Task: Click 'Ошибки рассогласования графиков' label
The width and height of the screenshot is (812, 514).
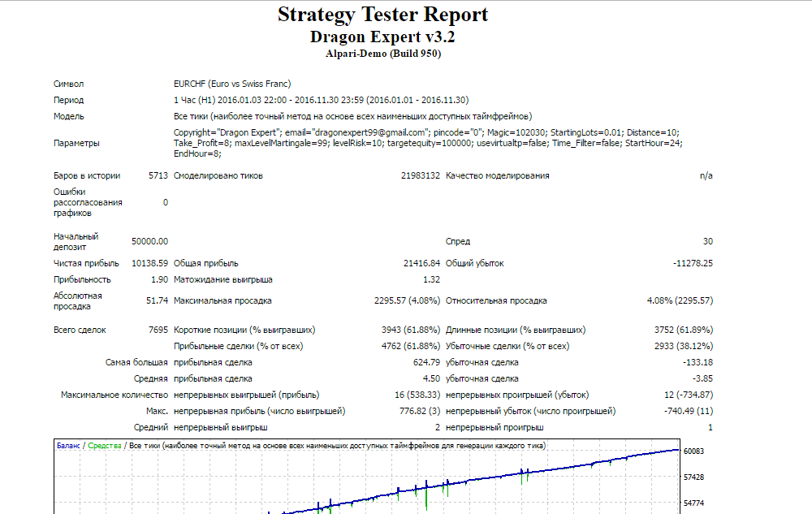Action: (x=88, y=202)
